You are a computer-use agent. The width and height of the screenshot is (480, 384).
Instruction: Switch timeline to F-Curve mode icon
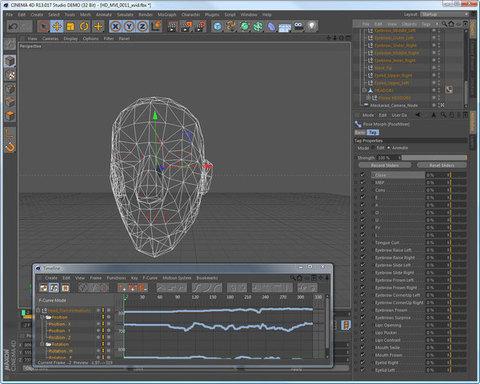click(54, 288)
